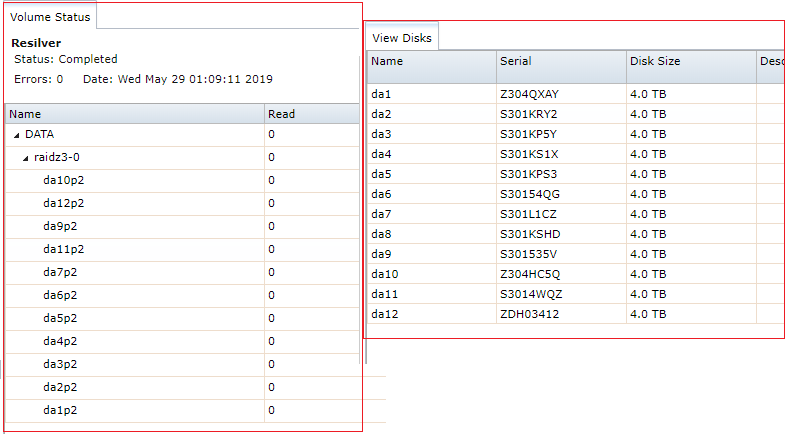Click serial number S30154QG
Screen dimensions: 787x434
tap(530, 194)
